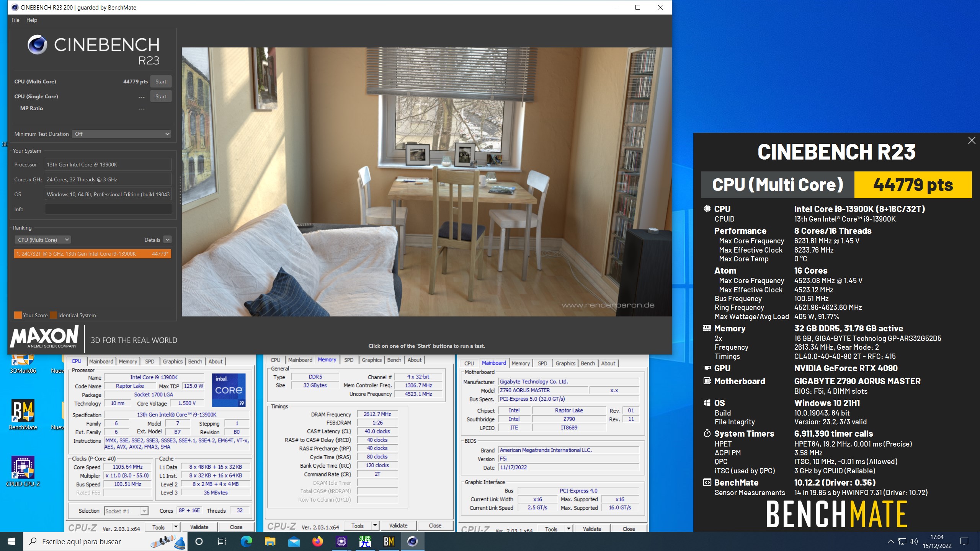Open File Explorer from the taskbar
Screen dimensions: 980x551
click(x=270, y=541)
